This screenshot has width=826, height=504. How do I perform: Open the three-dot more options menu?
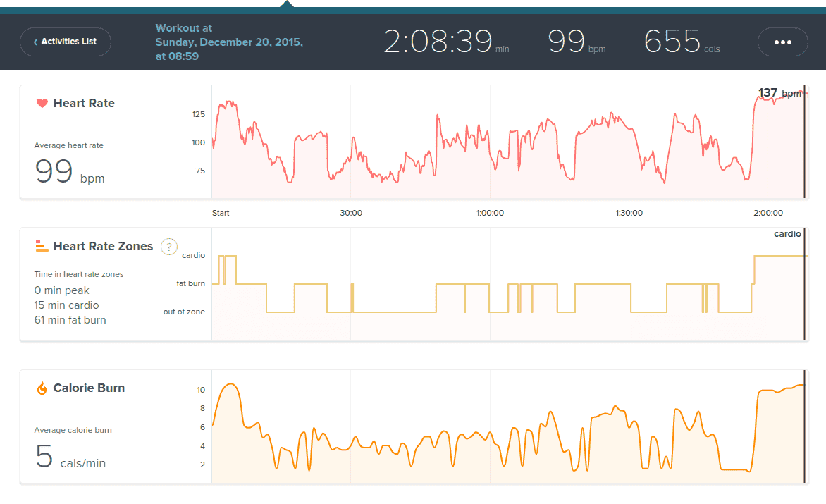782,42
